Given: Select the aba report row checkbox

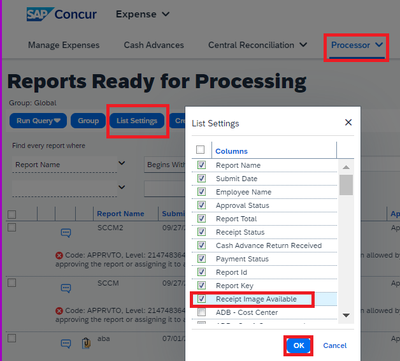Looking at the screenshot, I should point(12,338).
